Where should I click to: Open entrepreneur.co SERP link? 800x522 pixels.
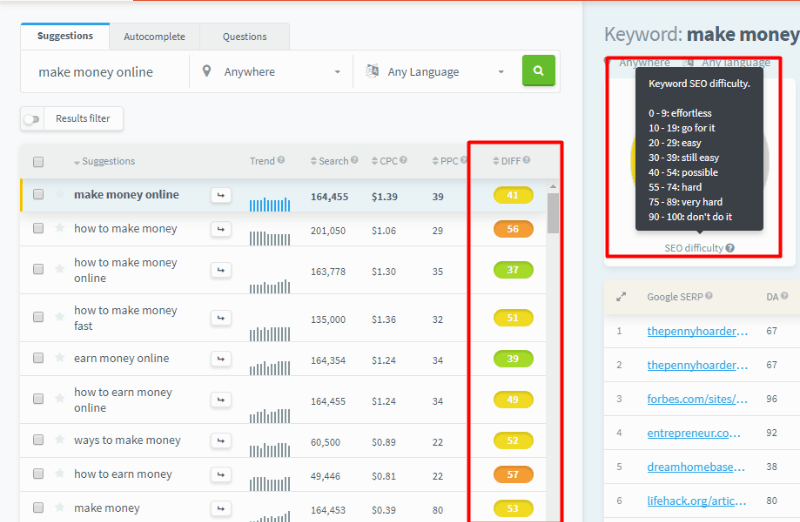pos(694,433)
